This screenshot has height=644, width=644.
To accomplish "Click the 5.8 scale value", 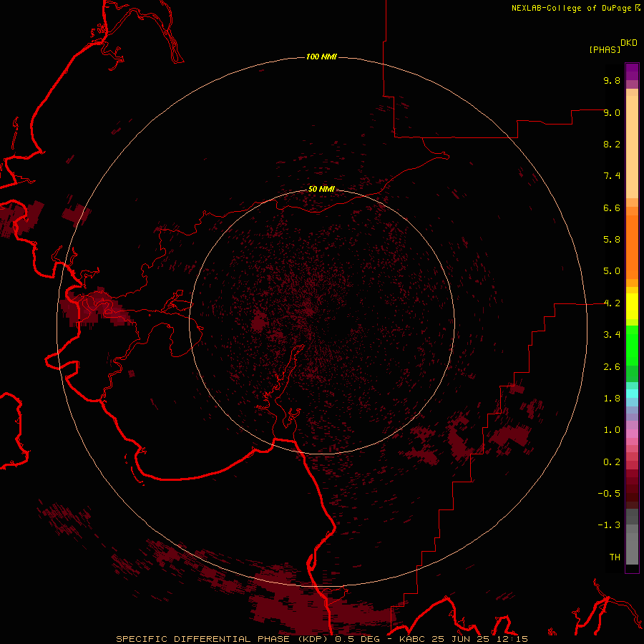I will tap(612, 240).
